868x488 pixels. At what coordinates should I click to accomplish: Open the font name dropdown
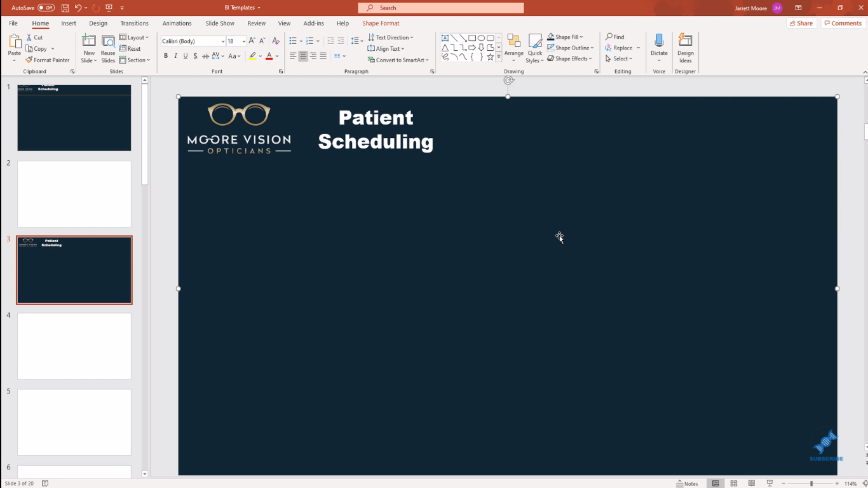tap(223, 41)
